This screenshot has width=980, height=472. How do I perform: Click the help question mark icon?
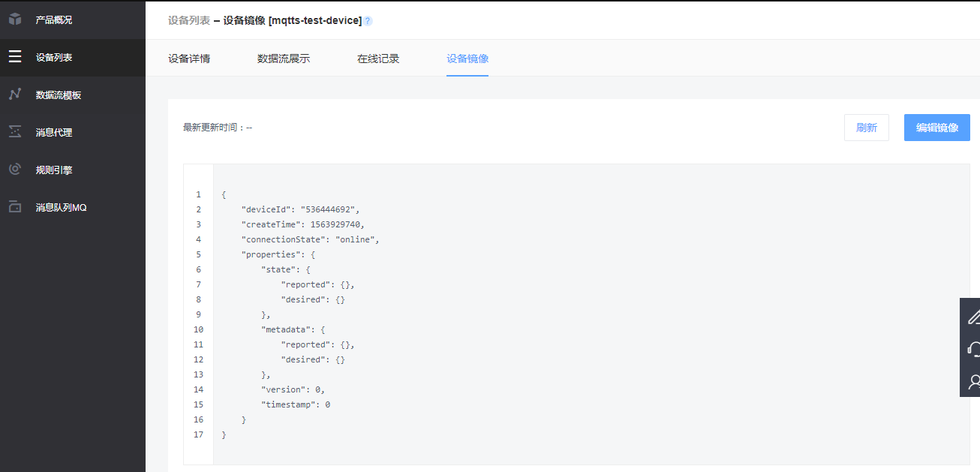click(368, 21)
